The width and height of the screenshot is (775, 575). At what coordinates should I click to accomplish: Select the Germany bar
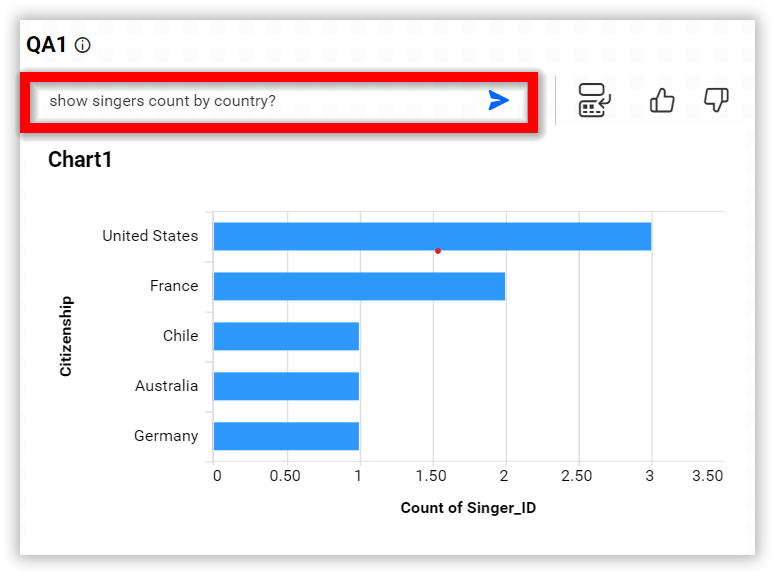(x=286, y=436)
